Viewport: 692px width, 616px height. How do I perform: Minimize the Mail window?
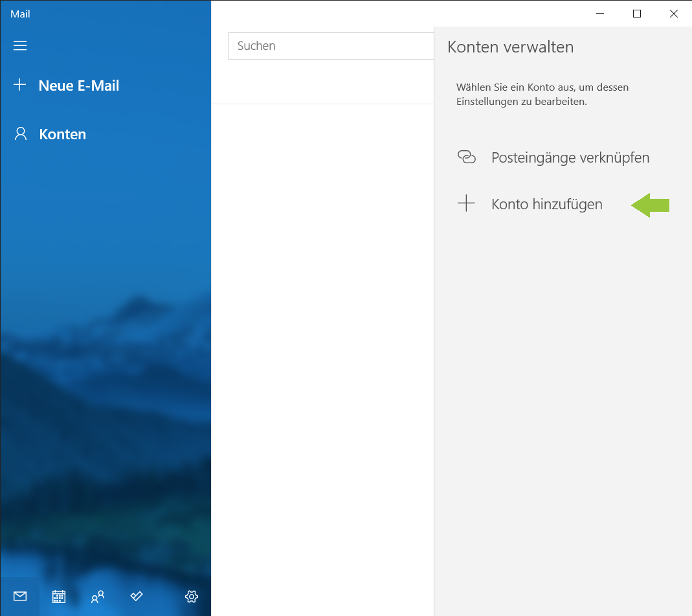click(600, 14)
